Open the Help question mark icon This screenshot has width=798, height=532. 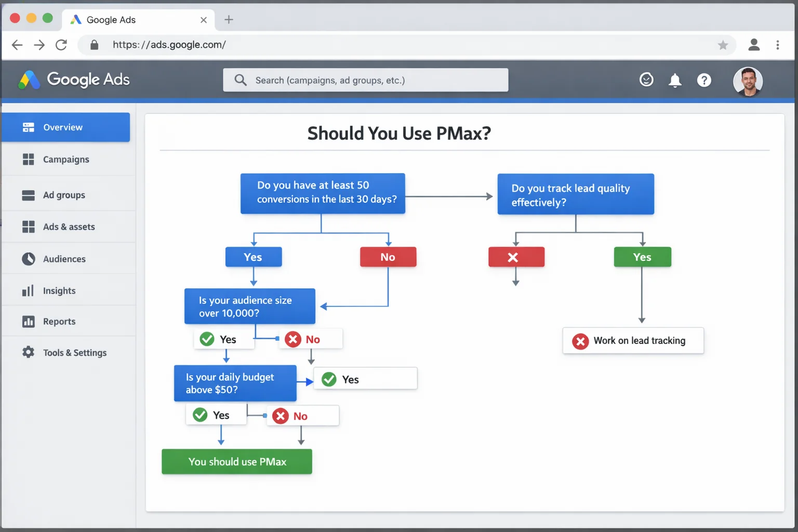coord(704,80)
